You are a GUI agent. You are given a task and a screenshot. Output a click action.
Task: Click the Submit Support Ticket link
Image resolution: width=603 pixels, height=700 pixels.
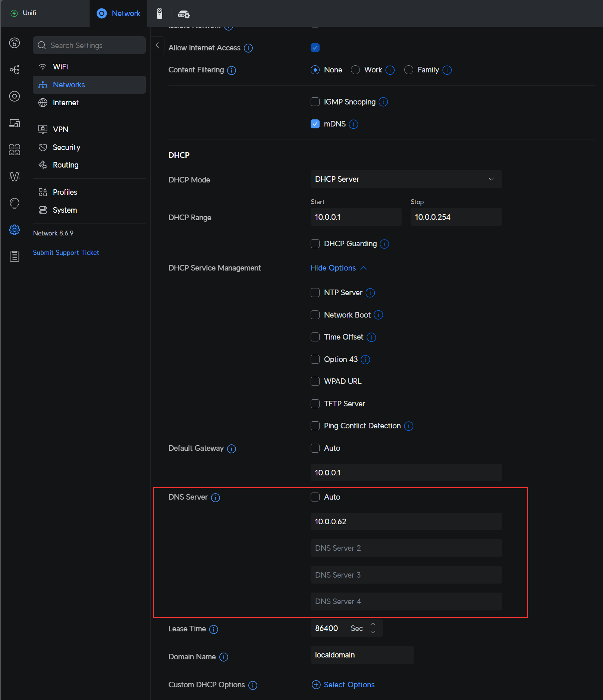66,253
